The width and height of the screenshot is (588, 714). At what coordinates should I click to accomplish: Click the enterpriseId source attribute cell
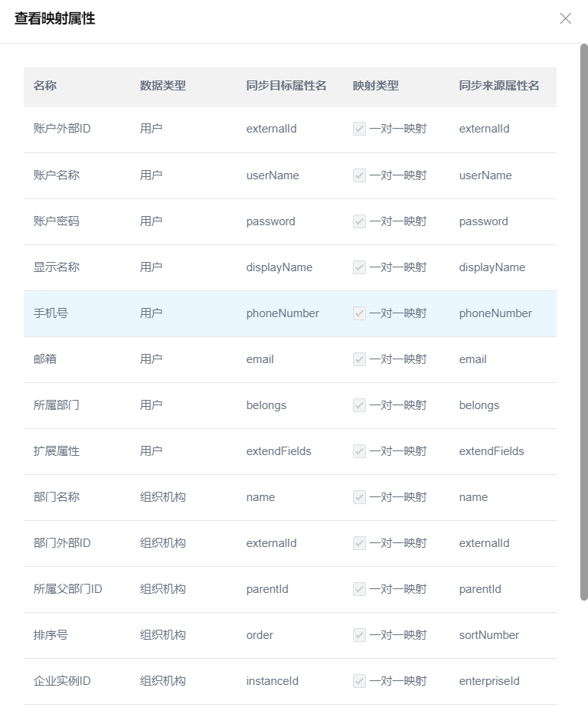pos(489,681)
